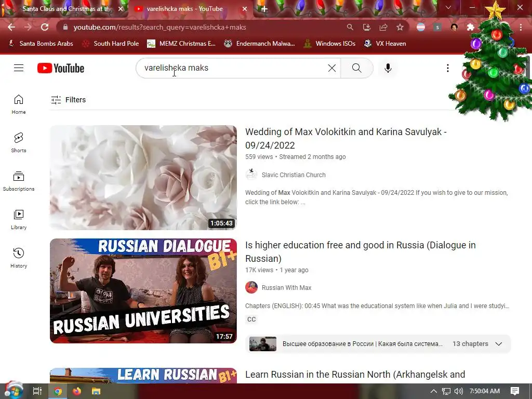Open the YouTube guide hamburger menu

click(x=19, y=68)
